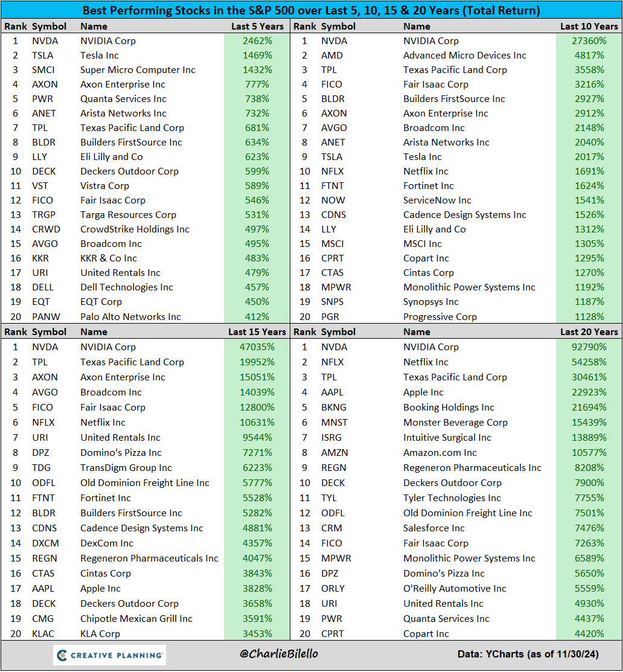The width and height of the screenshot is (623, 672).
Task: Click the 3453% KLA Corp return
Action: [x=257, y=633]
